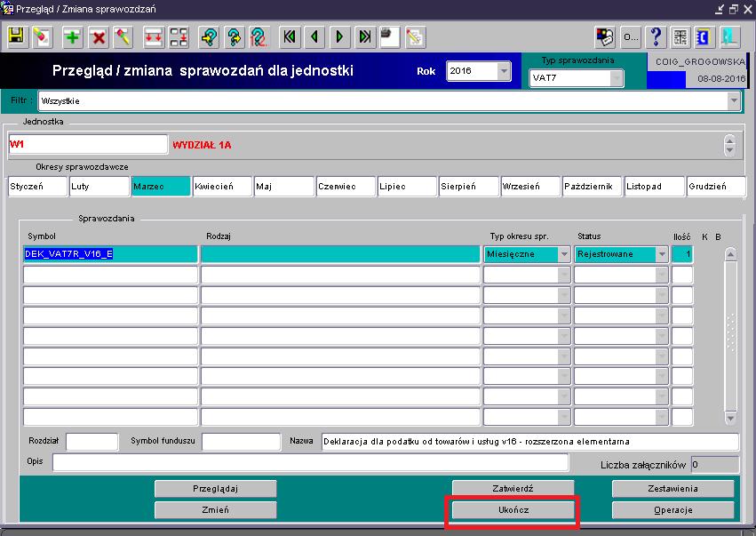
Task: Click the Zmień button
Action: pyautogui.click(x=216, y=510)
